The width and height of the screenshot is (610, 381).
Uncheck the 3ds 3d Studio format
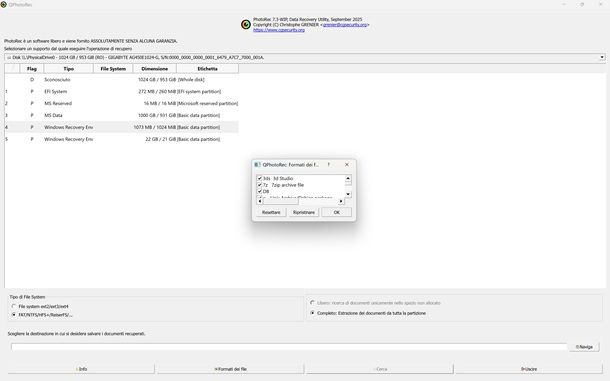tap(259, 178)
